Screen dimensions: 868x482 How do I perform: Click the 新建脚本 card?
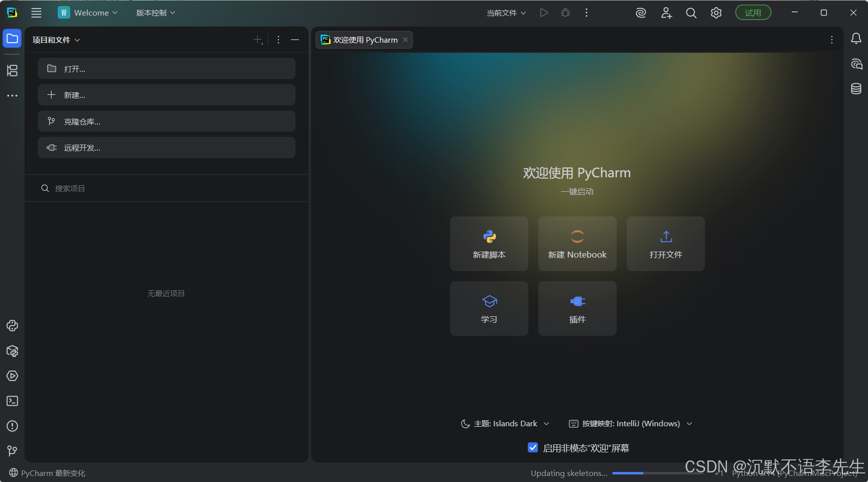[489, 244]
